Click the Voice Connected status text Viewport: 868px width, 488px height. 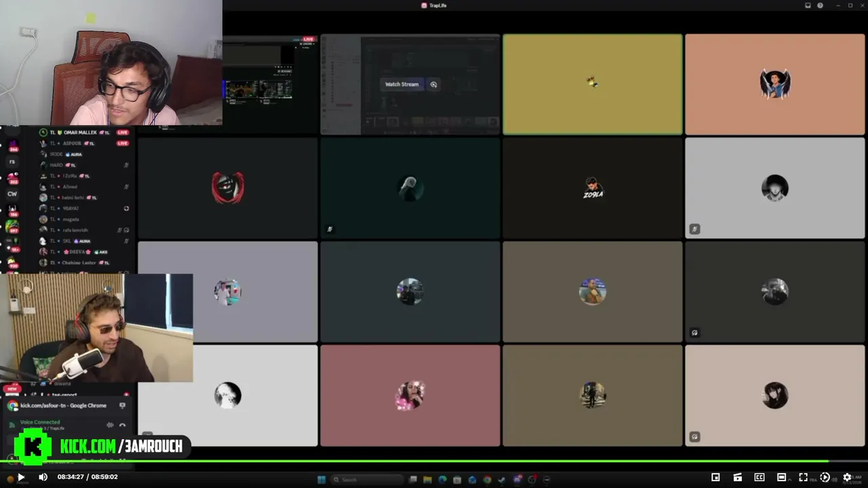[40, 422]
